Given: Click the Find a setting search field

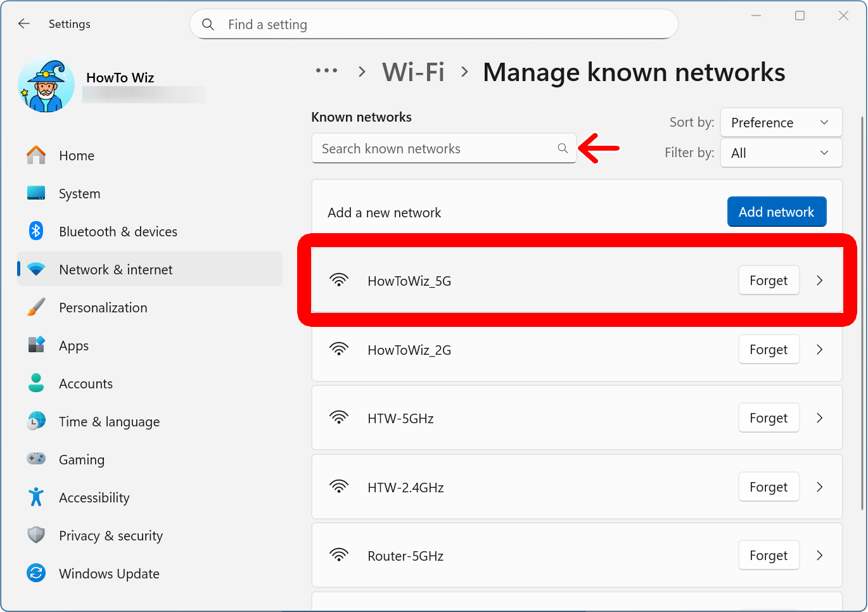Looking at the screenshot, I should pos(433,24).
